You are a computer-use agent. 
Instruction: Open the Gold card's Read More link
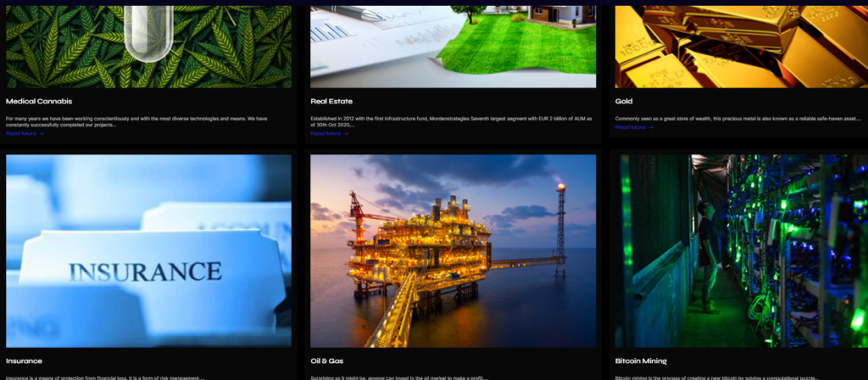coord(630,127)
